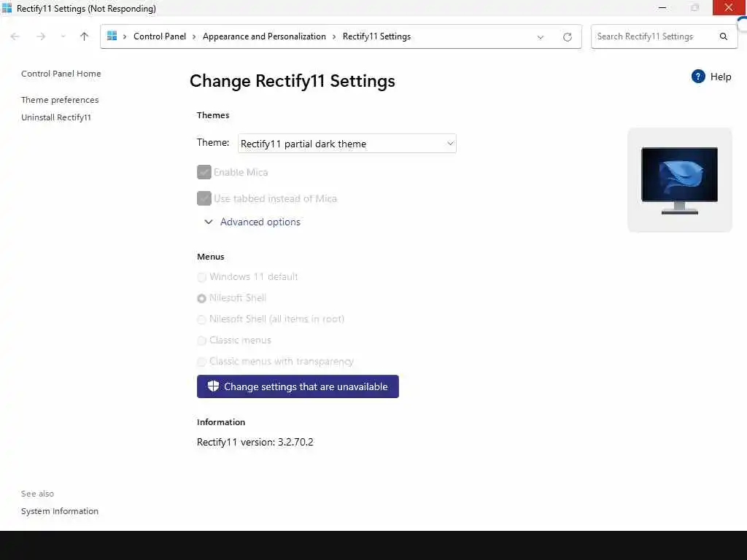Click the Change Rectify11 Settings heading
This screenshot has width=747, height=560.
pos(292,81)
